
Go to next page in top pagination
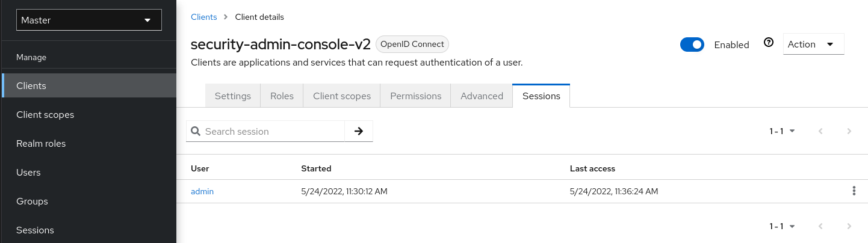tap(849, 131)
